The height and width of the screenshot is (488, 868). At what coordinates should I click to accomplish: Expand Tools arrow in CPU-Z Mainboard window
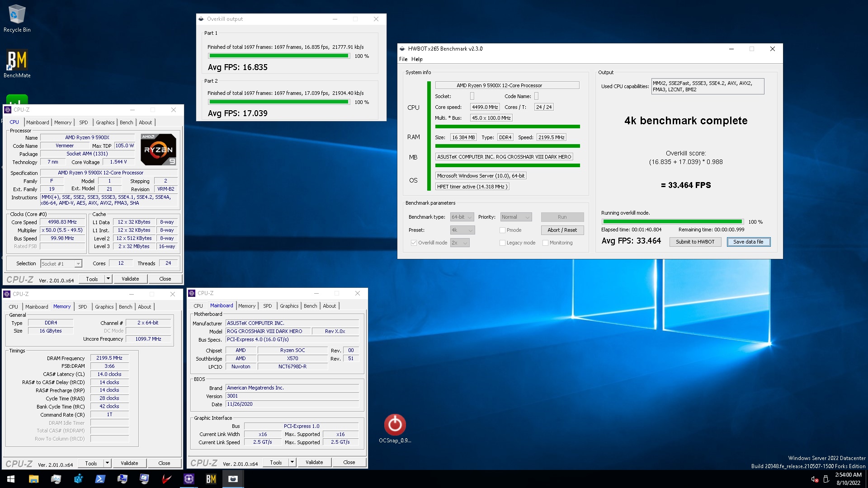(x=292, y=462)
